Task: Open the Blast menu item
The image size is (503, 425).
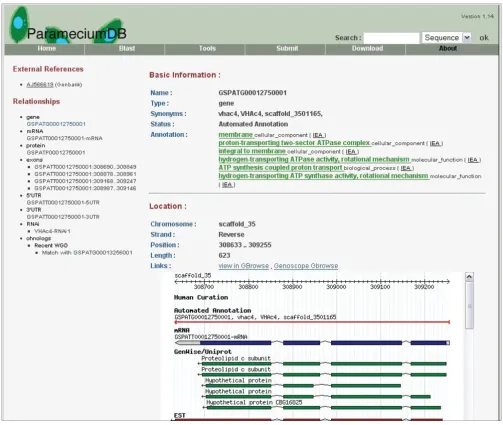Action: point(127,49)
